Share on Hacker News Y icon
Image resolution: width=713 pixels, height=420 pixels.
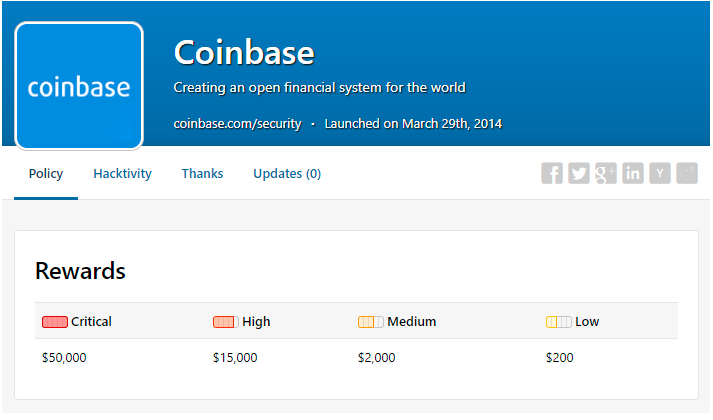point(660,173)
